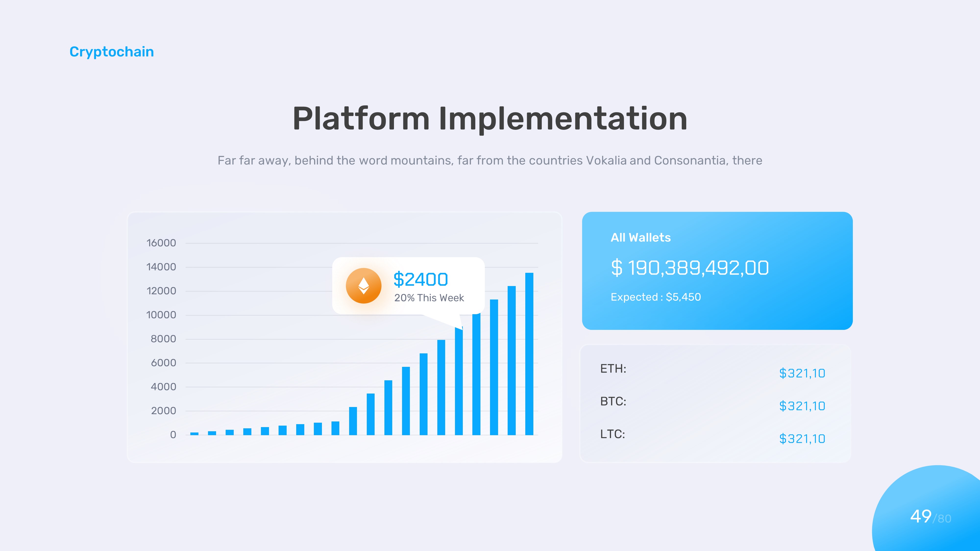The width and height of the screenshot is (980, 551).
Task: Select the $ 190,389,492,00 wallet total
Action: (x=689, y=268)
